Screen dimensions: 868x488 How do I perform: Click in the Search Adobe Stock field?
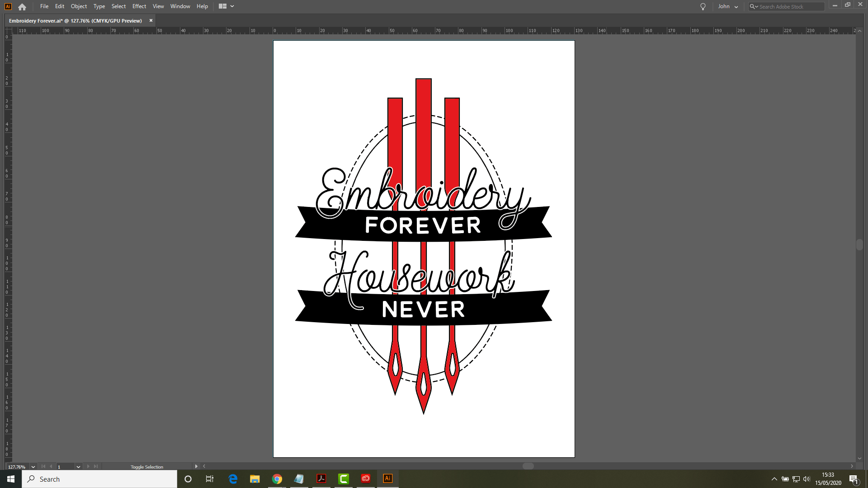790,7
